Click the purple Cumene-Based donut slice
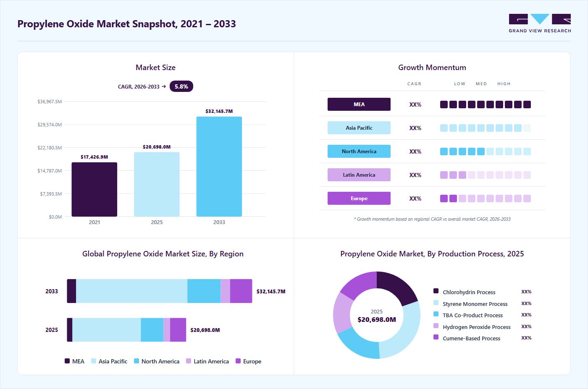Viewport: 588px width, 389px height. coord(360,284)
